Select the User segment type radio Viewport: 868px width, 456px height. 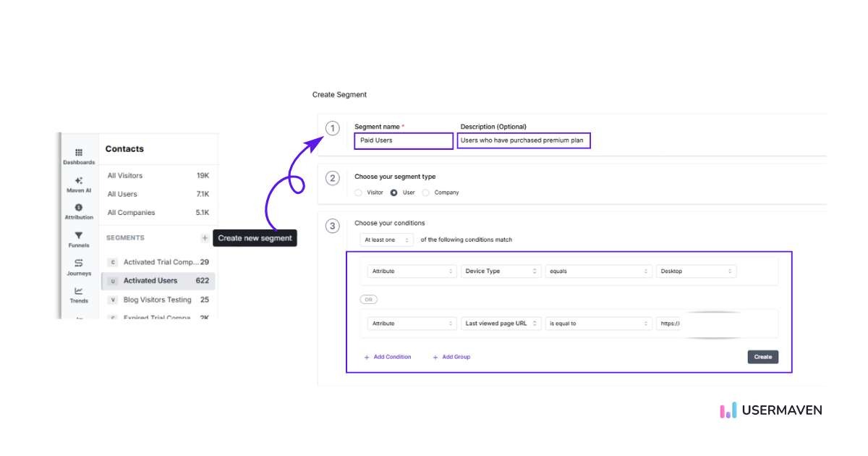click(x=394, y=193)
